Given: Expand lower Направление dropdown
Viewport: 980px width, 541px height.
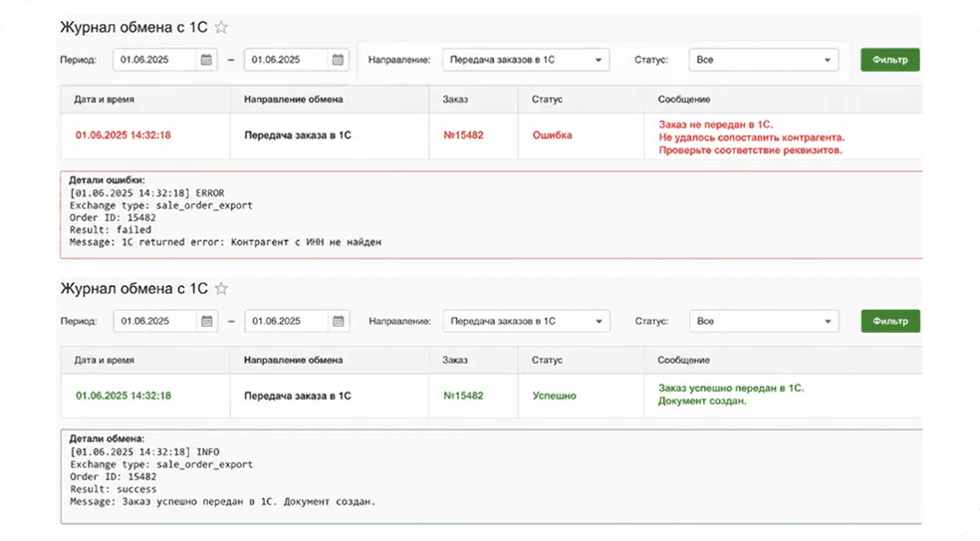Looking at the screenshot, I should (526, 321).
